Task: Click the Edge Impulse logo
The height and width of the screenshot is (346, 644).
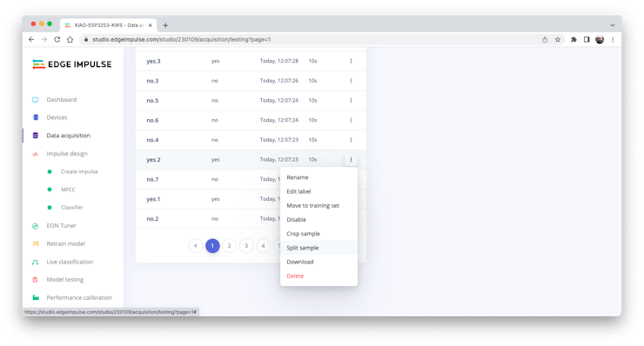Action: (x=72, y=64)
